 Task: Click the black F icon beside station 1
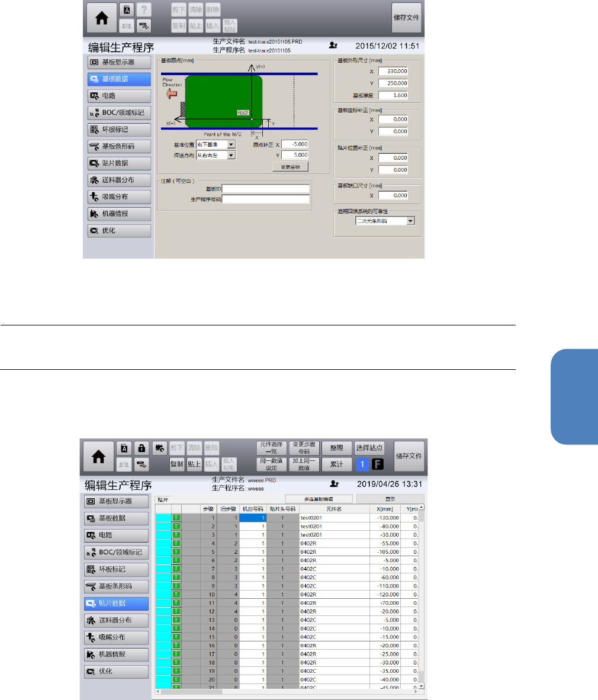[x=378, y=464]
